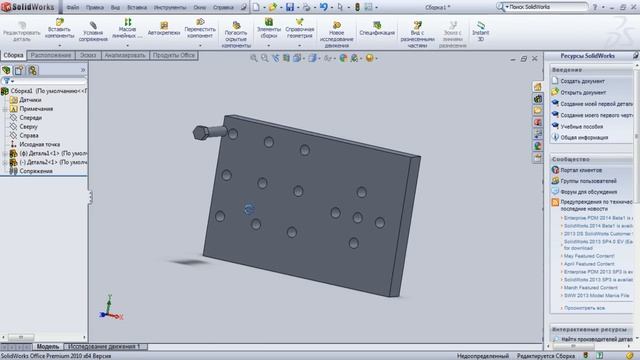The image size is (640, 360).
Task: Click Элементы сборки tool
Action: (269, 28)
